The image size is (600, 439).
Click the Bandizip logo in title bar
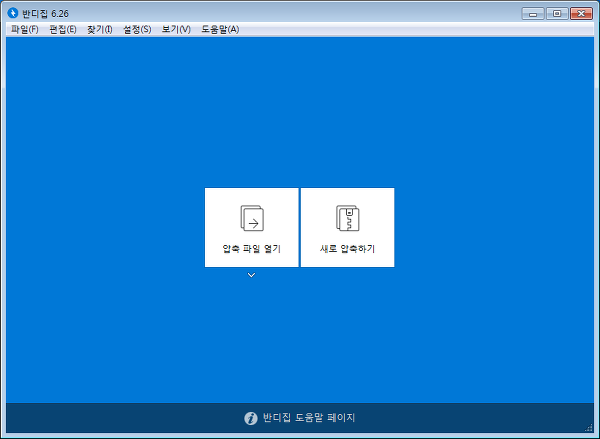click(13, 13)
